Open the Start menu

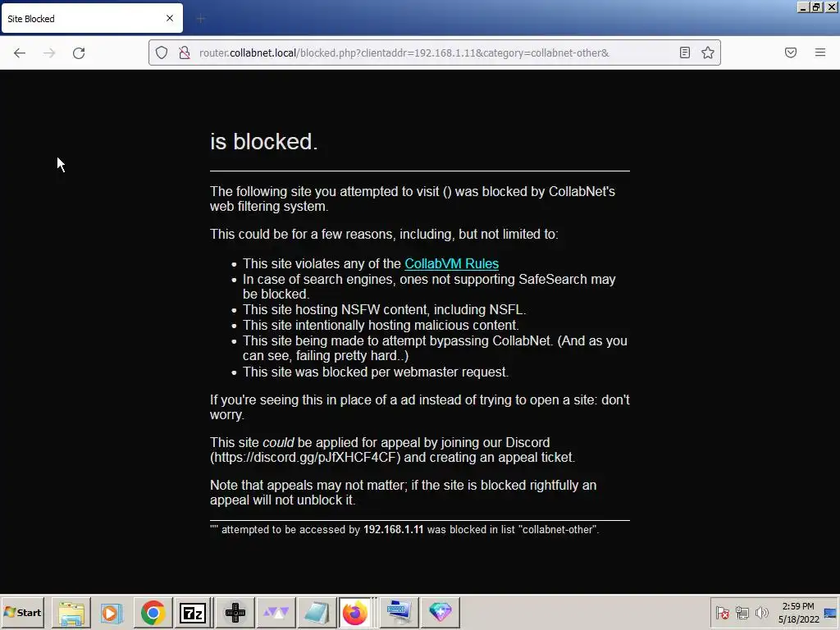coord(23,612)
